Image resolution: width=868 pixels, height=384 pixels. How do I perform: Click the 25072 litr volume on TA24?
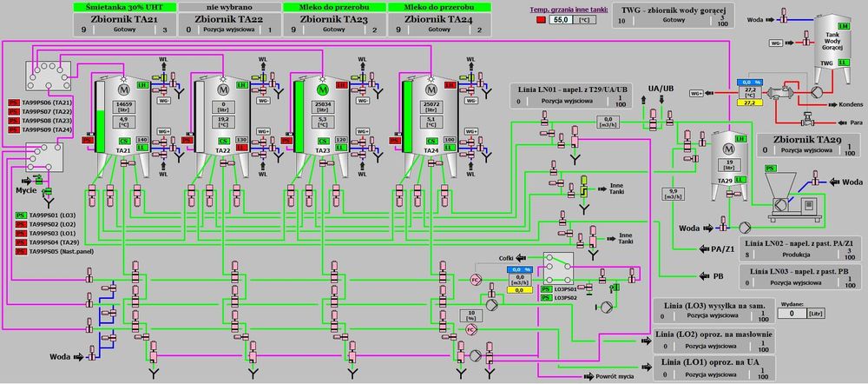(431, 107)
